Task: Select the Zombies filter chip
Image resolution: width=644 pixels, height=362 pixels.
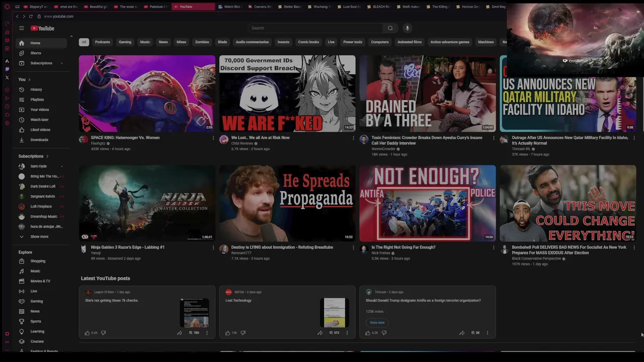Action: point(202,42)
